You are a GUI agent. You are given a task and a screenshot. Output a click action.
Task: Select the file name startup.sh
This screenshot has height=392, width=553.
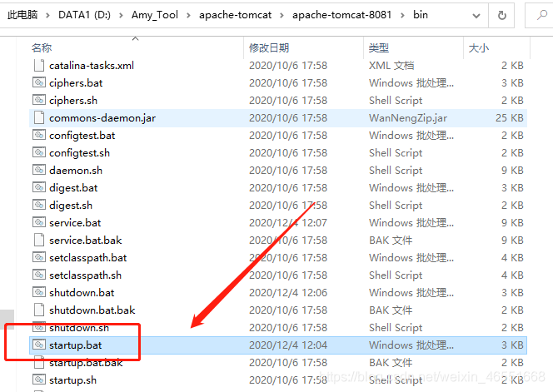(72, 380)
